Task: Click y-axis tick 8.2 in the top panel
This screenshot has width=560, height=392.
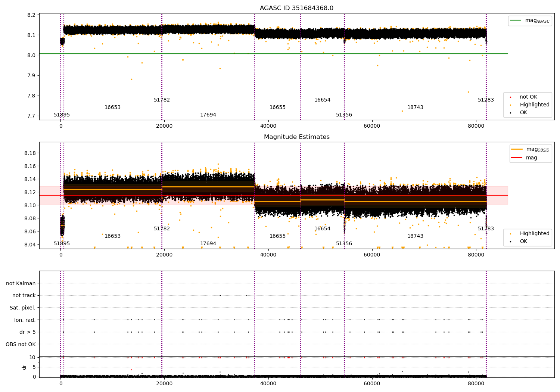Action: click(31, 15)
